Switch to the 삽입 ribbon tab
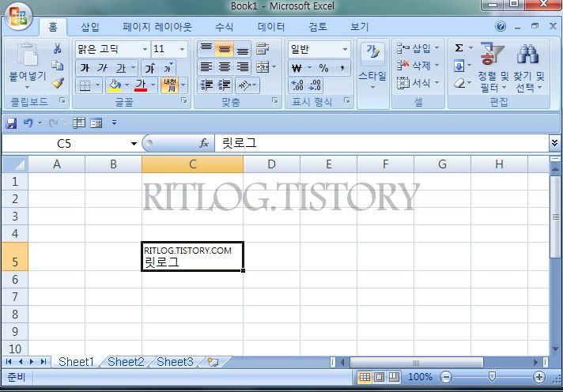 coord(90,27)
